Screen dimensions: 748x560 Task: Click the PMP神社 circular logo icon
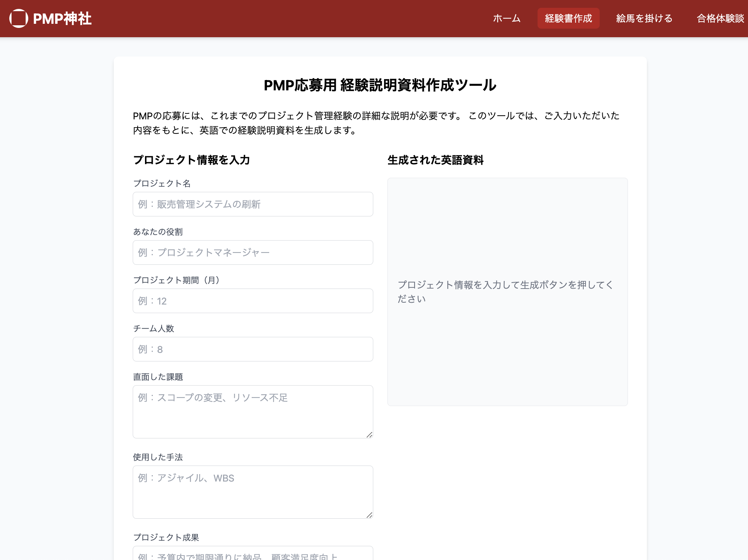click(x=19, y=18)
